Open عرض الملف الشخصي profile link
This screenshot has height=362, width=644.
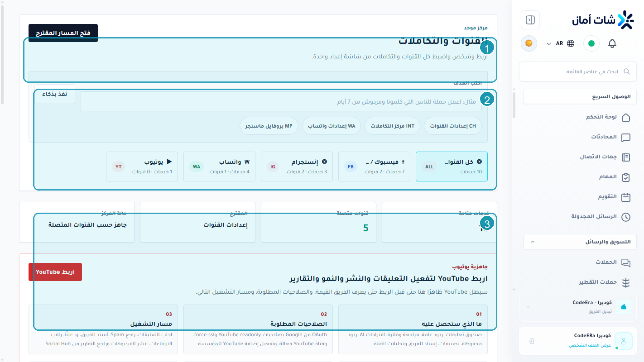coord(590,345)
